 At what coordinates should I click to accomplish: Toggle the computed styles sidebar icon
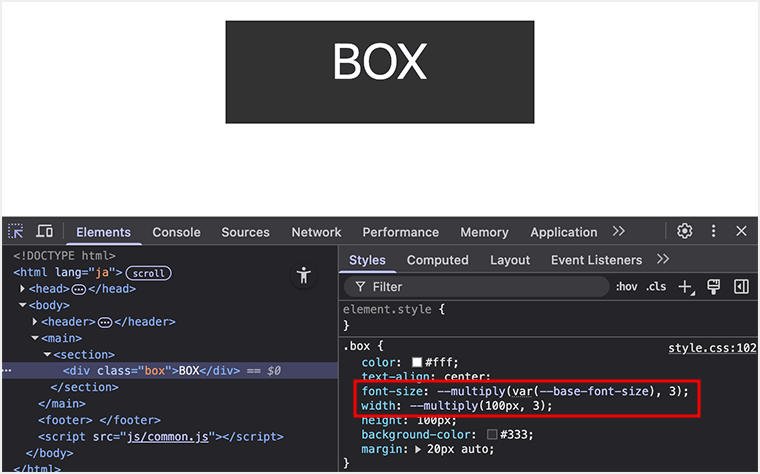741,287
